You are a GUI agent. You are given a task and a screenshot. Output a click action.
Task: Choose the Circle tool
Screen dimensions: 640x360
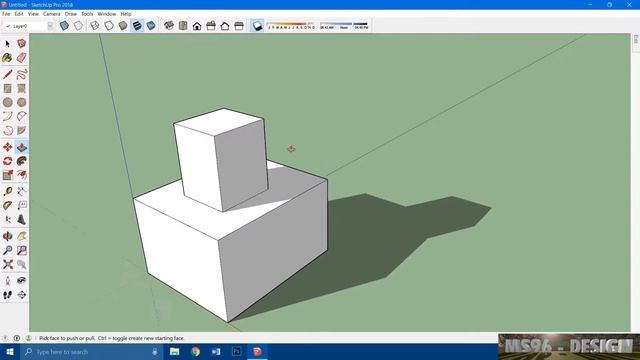[x=7, y=102]
